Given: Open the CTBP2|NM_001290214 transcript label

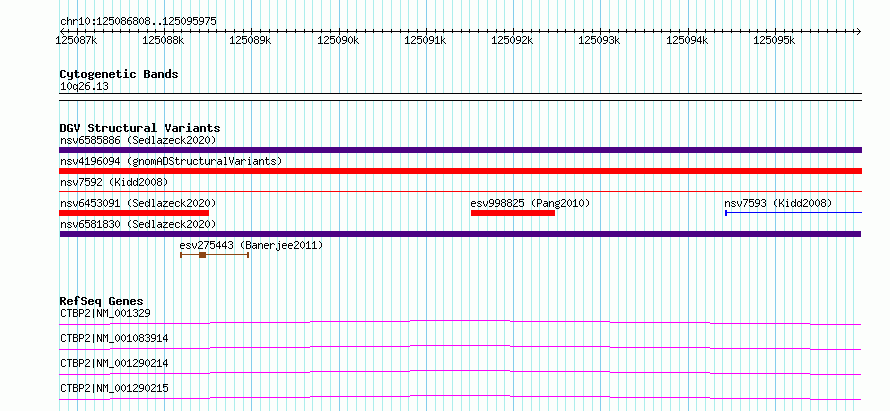Looking at the screenshot, I should pos(114,363).
